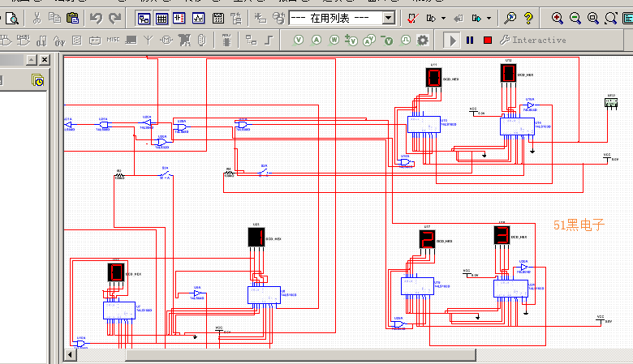
Task: Place an Indicator component
Action: (x=77, y=41)
